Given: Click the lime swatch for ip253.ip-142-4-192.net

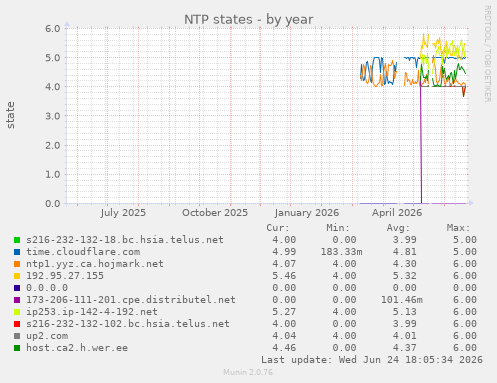Looking at the screenshot, I should pyautogui.click(x=17, y=312).
